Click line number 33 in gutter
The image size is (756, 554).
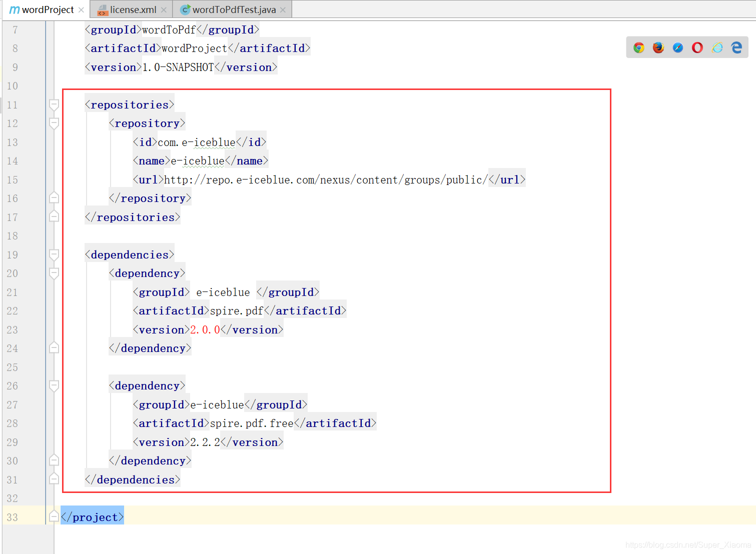pyautogui.click(x=13, y=517)
